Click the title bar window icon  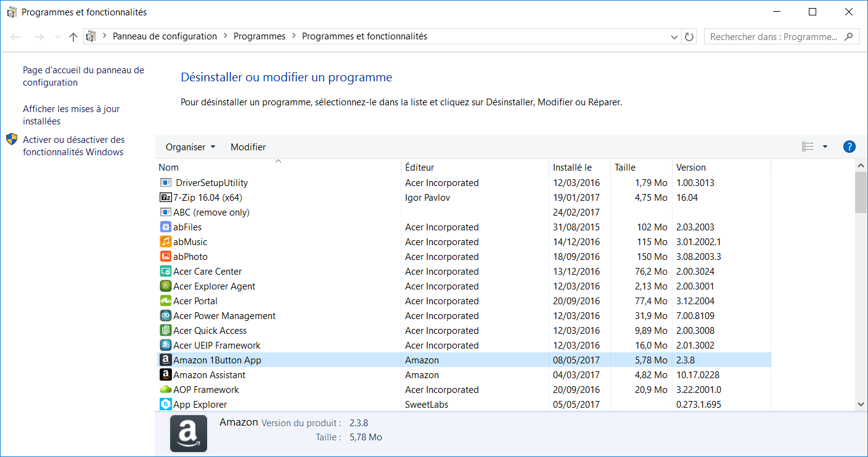tap(12, 12)
